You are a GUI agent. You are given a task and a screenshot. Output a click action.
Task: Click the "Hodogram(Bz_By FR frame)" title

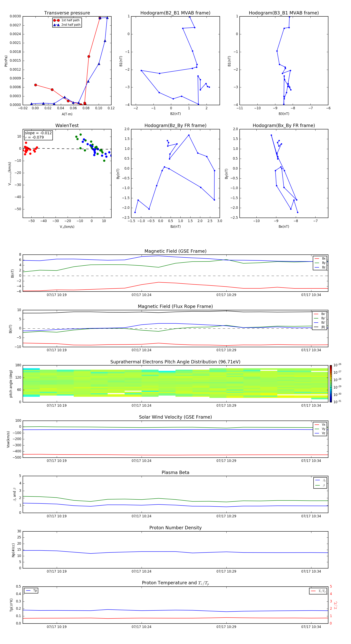[175, 125]
